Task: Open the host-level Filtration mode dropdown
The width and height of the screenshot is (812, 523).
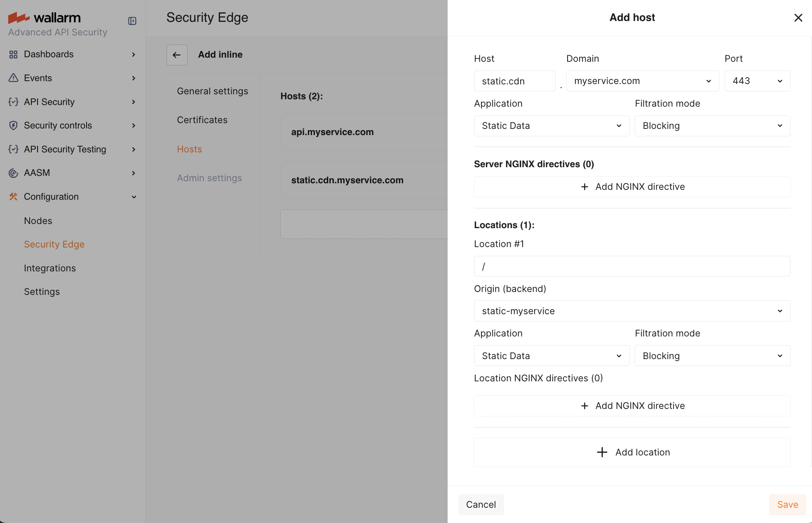Action: [712, 126]
